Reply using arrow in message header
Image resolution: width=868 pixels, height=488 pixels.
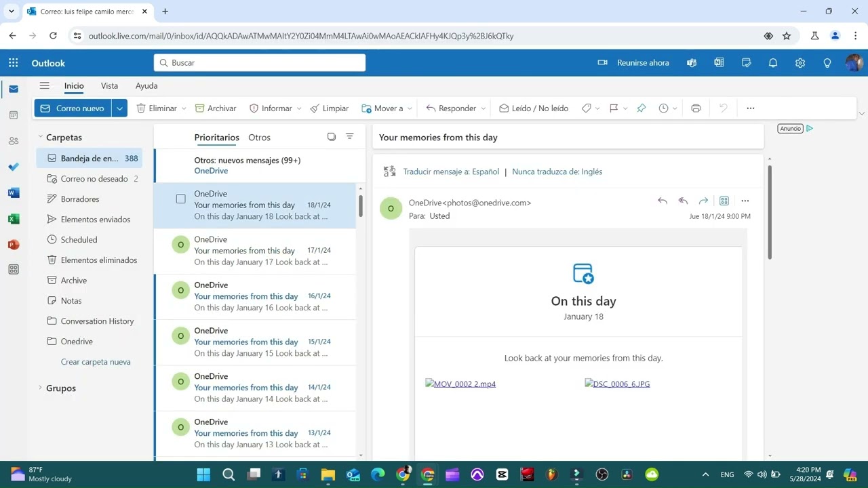point(663,201)
